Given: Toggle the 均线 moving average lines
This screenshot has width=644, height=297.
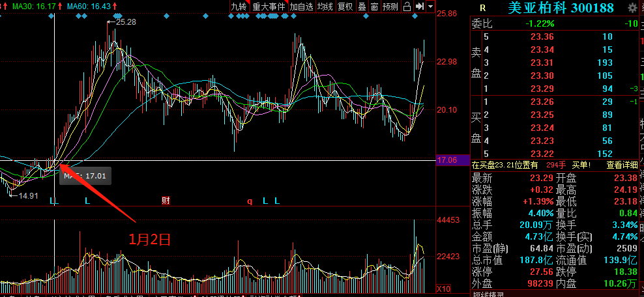Looking at the screenshot, I should pyautogui.click(x=325, y=6).
